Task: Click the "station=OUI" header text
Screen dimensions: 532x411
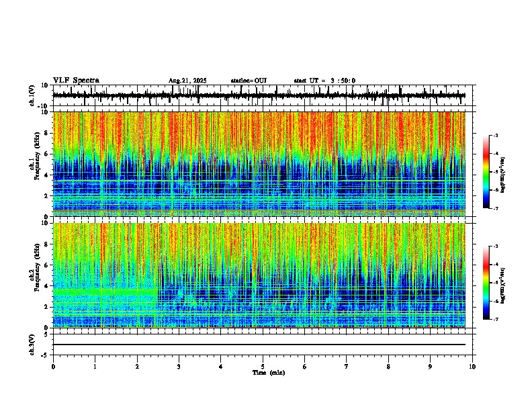Action: click(x=249, y=81)
